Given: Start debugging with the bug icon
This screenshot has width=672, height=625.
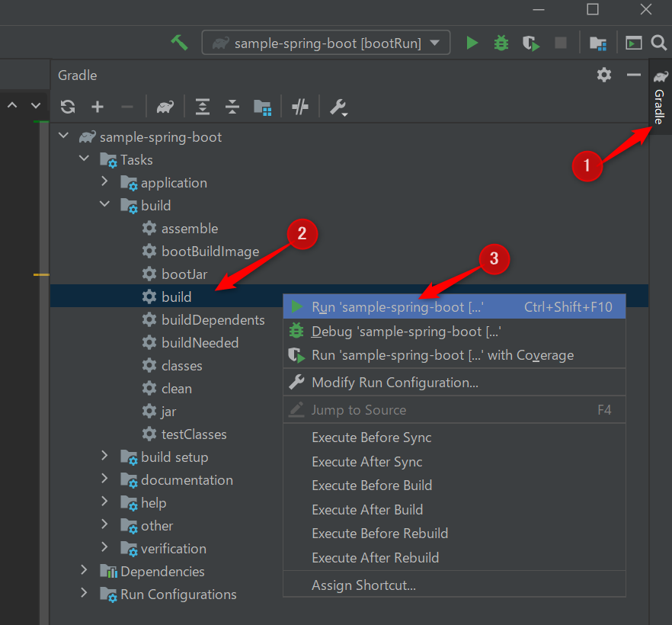Looking at the screenshot, I should coord(501,43).
